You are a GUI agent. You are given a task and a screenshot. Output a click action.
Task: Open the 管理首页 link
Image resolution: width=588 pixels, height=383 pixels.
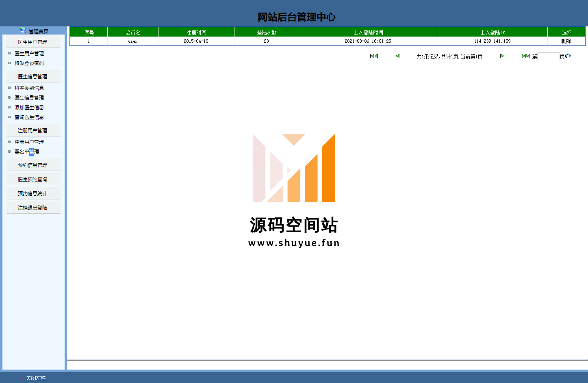[38, 31]
